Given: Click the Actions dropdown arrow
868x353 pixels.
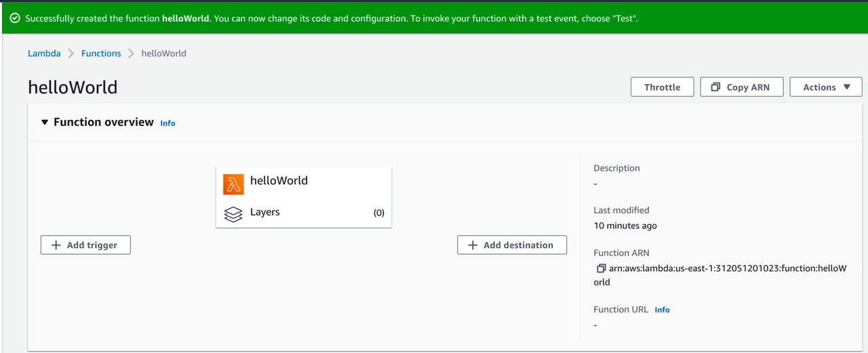Looking at the screenshot, I should (846, 87).
